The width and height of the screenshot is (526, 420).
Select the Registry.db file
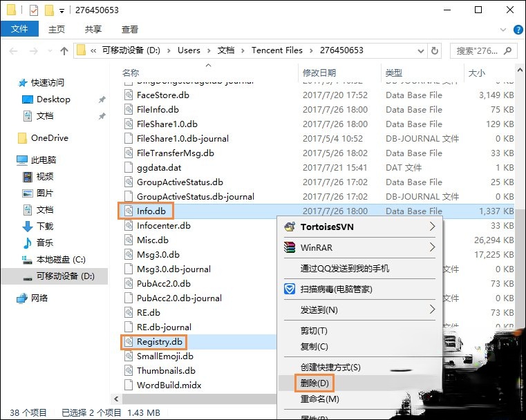tap(160, 341)
